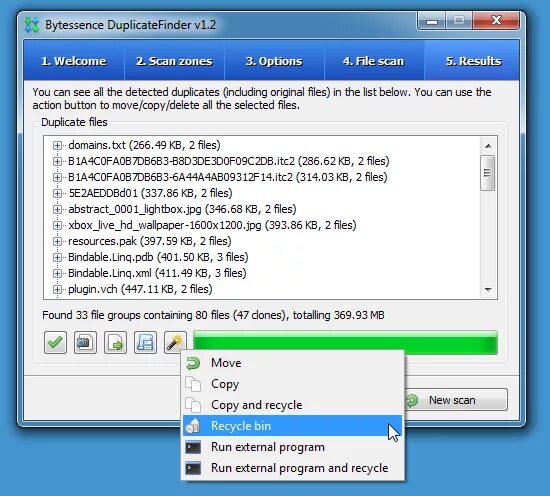This screenshot has height=496, width=550.
Task: Select the abstract_0001_lightbox.jpg row
Action: coord(182,209)
